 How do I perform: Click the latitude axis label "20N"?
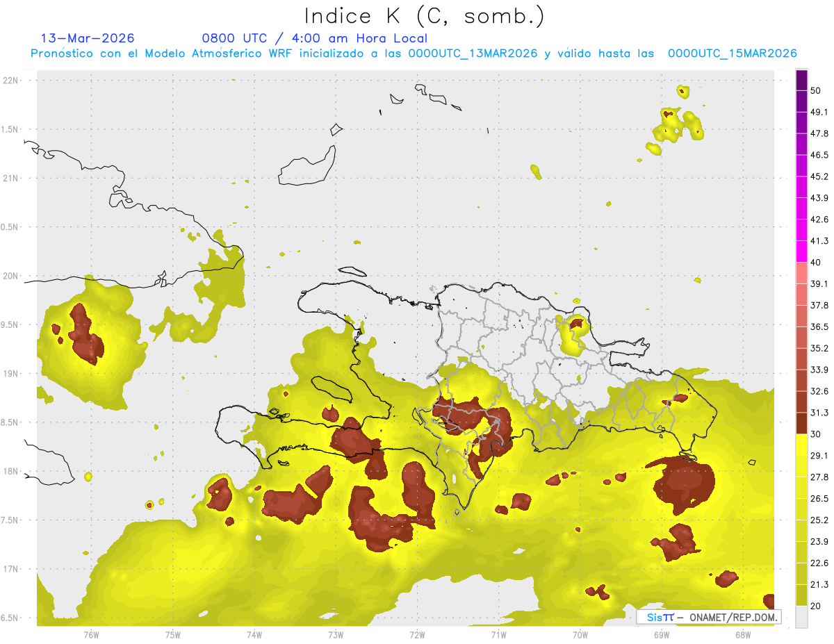[x=11, y=276]
